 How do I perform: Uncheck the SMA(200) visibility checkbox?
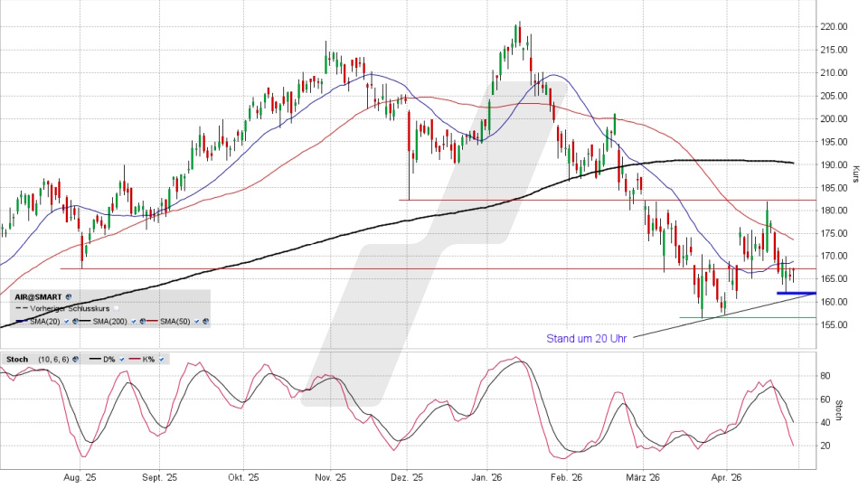tap(134, 321)
